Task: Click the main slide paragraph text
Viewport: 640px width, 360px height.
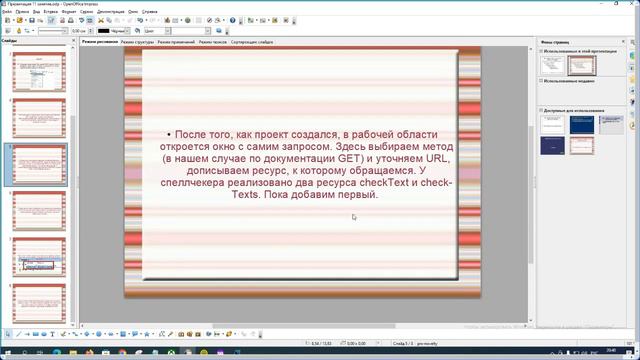Action: point(306,164)
